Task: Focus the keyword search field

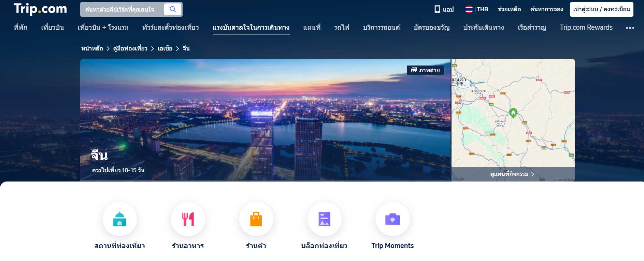Action: (x=122, y=9)
